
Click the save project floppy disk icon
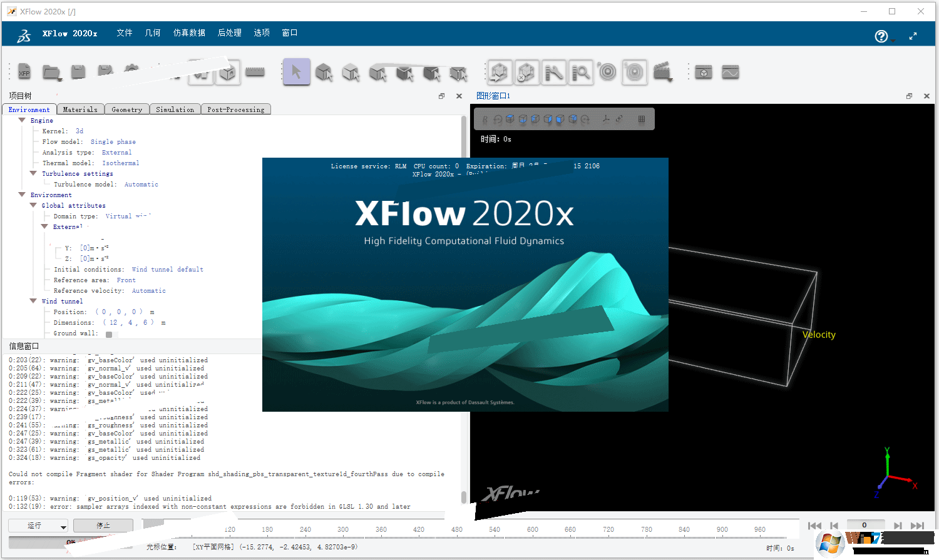point(78,72)
